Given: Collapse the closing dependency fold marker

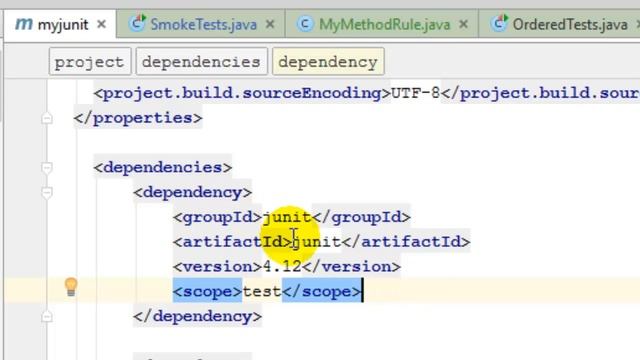Looking at the screenshot, I should [47, 317].
